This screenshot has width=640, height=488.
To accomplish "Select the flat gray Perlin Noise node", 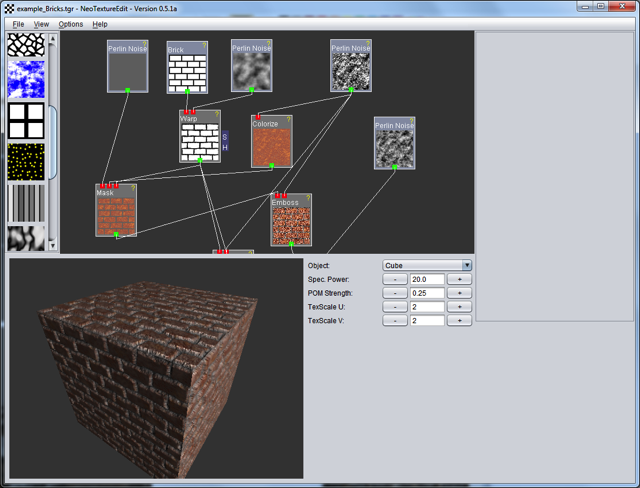I will pos(128,66).
